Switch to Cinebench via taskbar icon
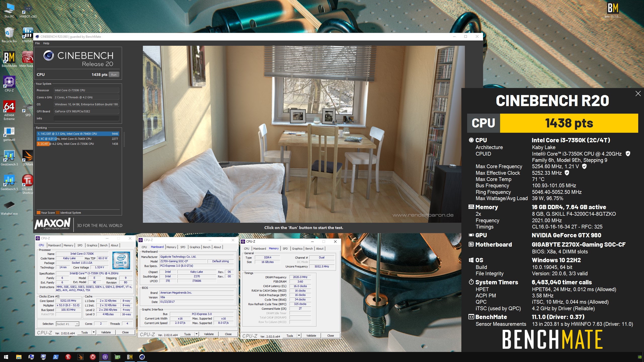Screen dimensions: 644x362 [x=142, y=357]
